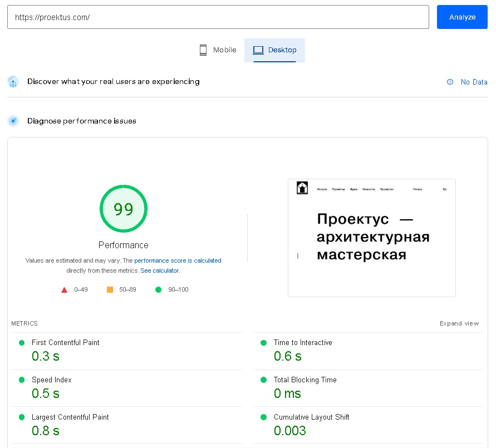This screenshot has width=496, height=448.
Task: Click the Time to Interactive label
Action: point(303,342)
